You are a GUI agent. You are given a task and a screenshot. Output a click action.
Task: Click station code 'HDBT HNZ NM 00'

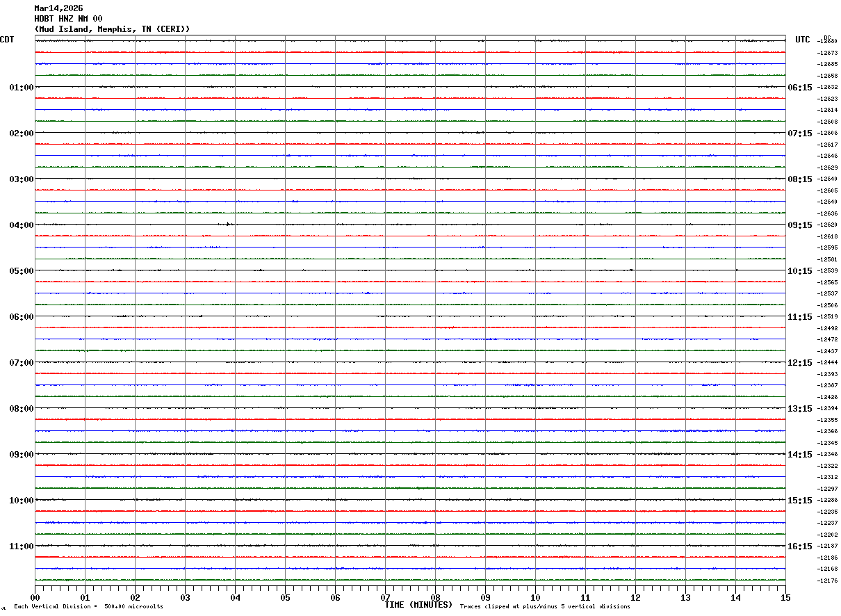tap(68, 19)
